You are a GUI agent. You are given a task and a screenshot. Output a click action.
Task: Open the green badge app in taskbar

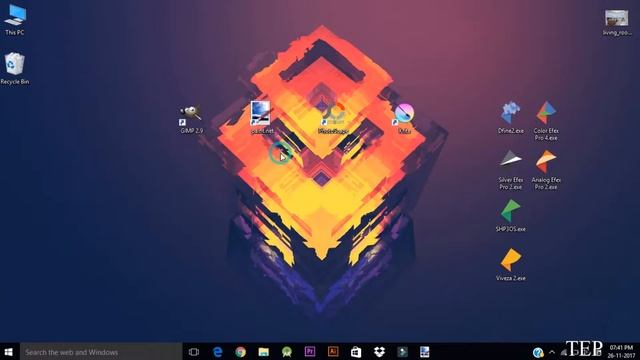[287, 352]
